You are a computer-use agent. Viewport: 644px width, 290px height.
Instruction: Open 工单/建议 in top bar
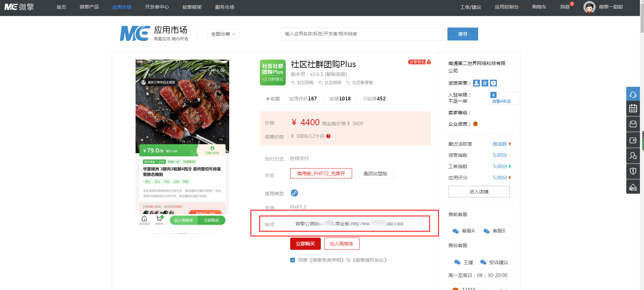471,7
